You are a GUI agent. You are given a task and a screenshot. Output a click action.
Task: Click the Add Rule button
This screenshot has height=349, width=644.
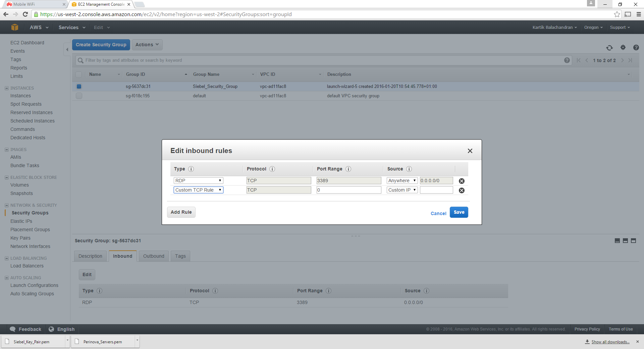tap(181, 212)
